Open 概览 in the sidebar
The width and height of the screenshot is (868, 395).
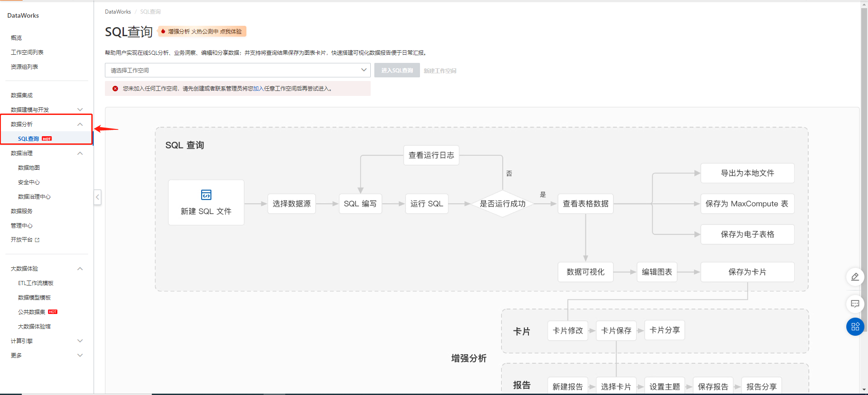coord(16,38)
